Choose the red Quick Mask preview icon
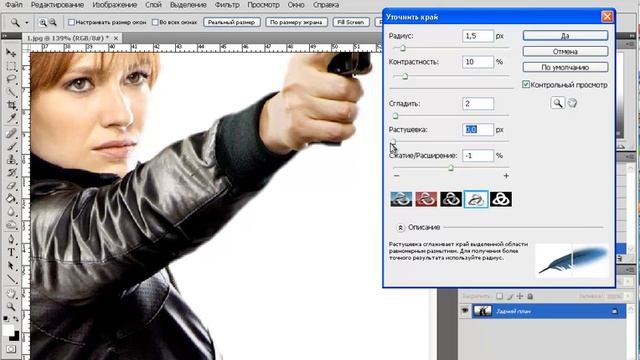 tap(426, 199)
